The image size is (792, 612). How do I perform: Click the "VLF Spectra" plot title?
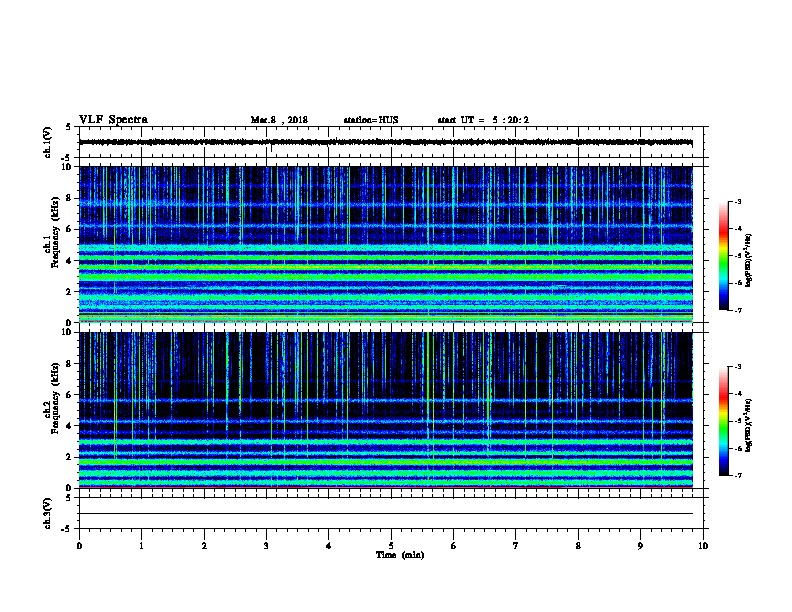(113, 120)
